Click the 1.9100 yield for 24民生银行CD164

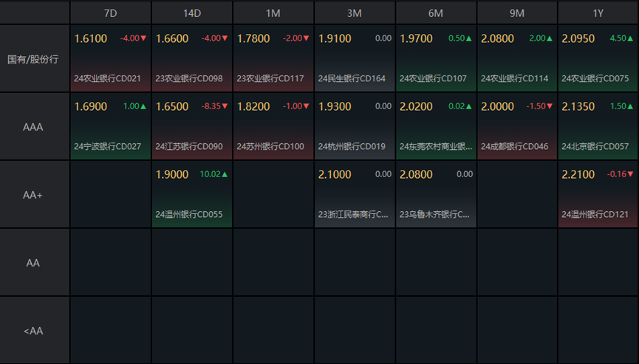pyautogui.click(x=335, y=38)
